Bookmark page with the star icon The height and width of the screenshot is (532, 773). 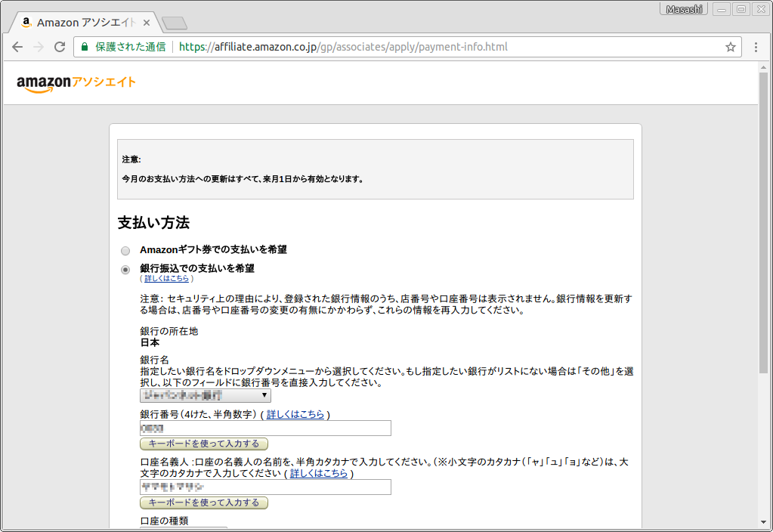730,47
